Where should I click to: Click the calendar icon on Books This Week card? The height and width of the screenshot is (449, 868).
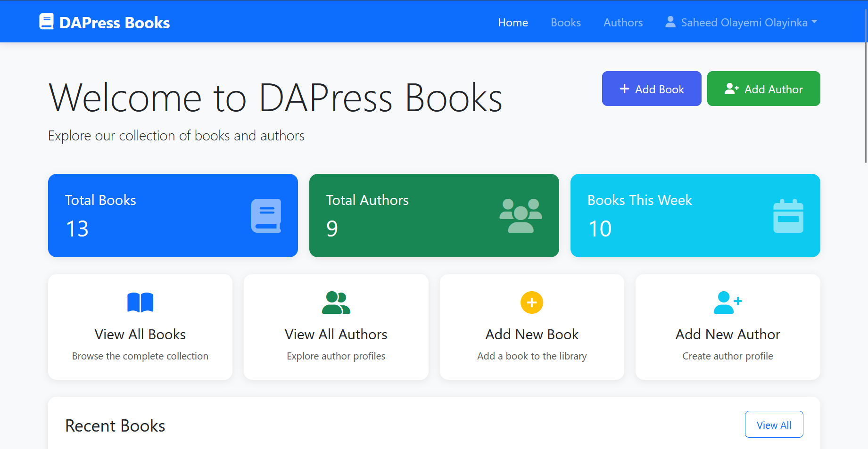(x=789, y=215)
